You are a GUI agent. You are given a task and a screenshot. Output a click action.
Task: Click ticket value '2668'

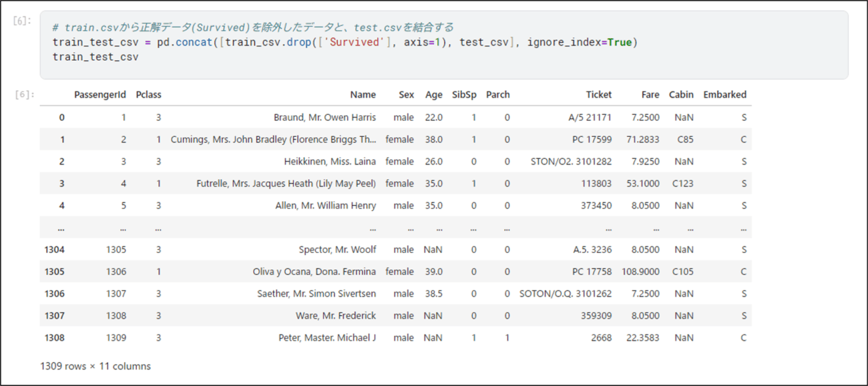(601, 338)
